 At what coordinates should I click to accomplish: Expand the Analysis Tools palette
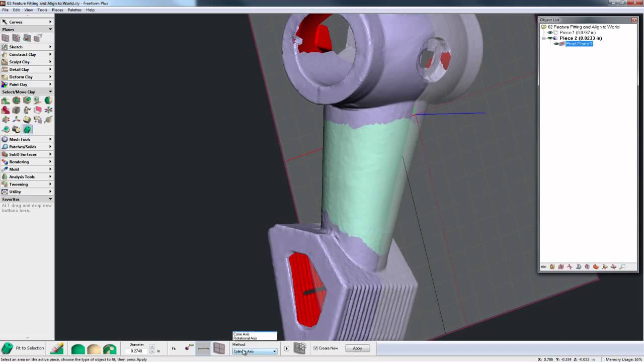pos(27,177)
